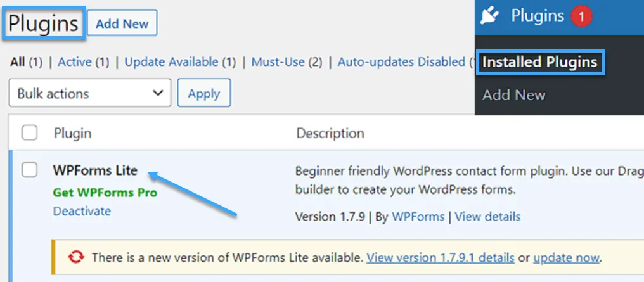Screen dimensions: 644x282
Task: Click the Apply button
Action: pos(204,93)
